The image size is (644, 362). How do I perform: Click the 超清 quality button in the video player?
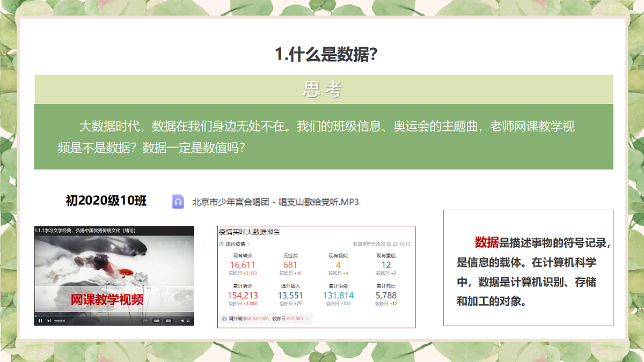[x=169, y=321]
